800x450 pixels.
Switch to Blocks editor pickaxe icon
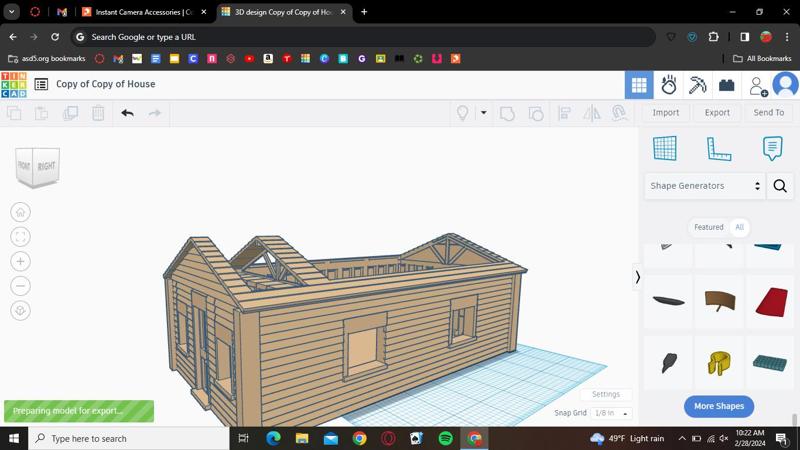697,85
